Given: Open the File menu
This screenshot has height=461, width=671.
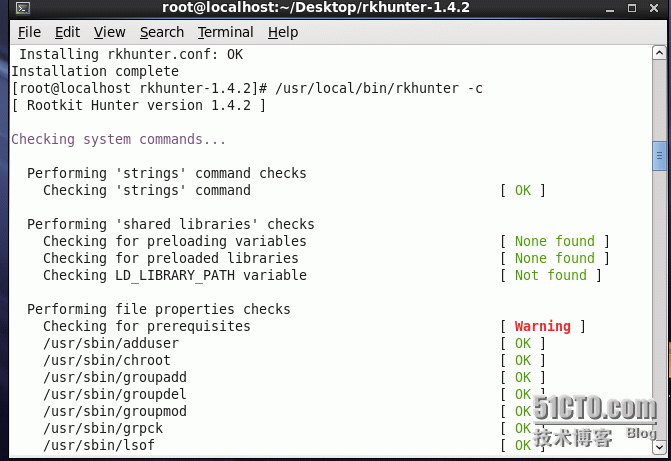Looking at the screenshot, I should (x=29, y=32).
